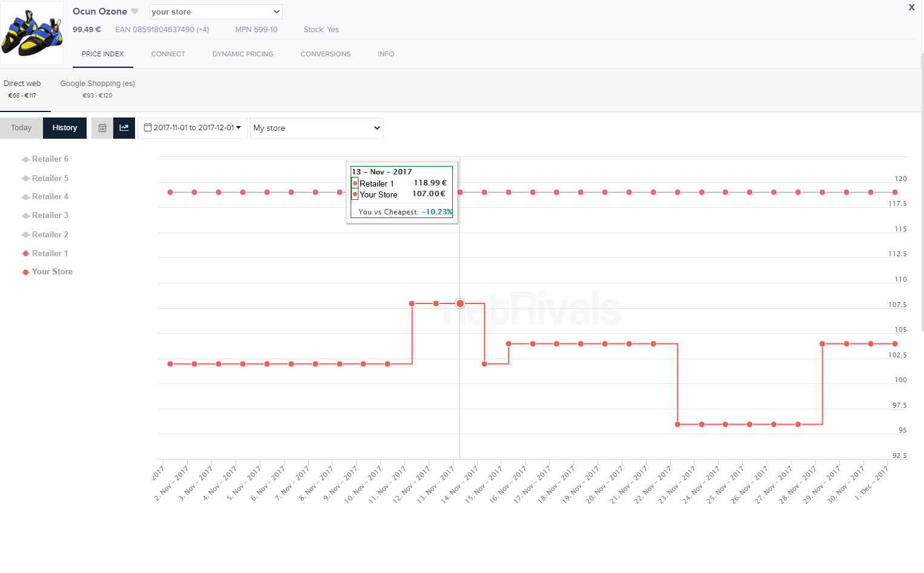This screenshot has width=924, height=573.
Task: Open the Dynamic Pricing tab
Action: pos(243,54)
